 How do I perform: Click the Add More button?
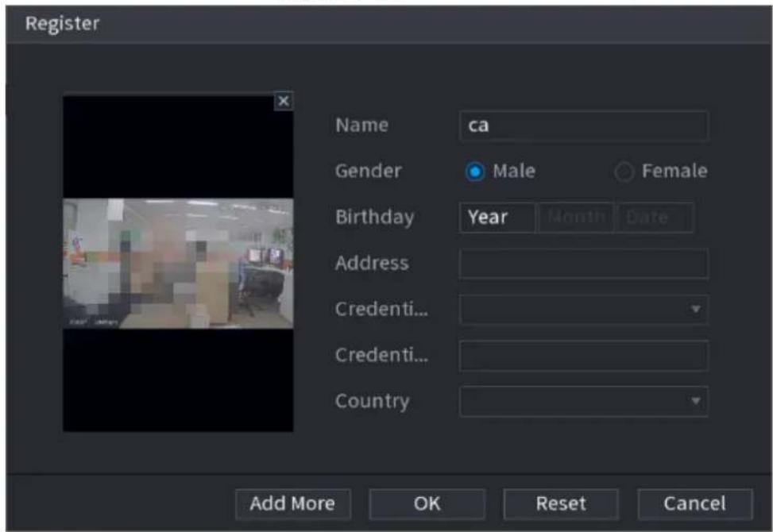click(293, 504)
